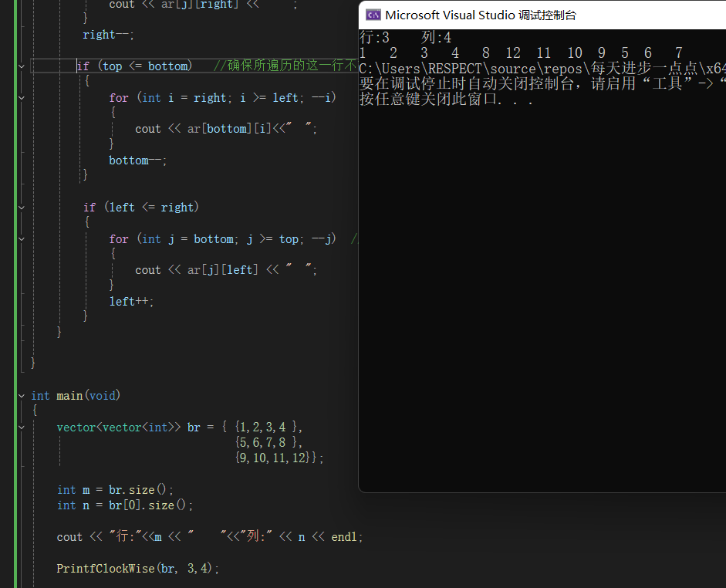Image resolution: width=726 pixels, height=588 pixels.
Task: Click the 'cout << ar[j][right]' line at top
Action: coord(204,5)
